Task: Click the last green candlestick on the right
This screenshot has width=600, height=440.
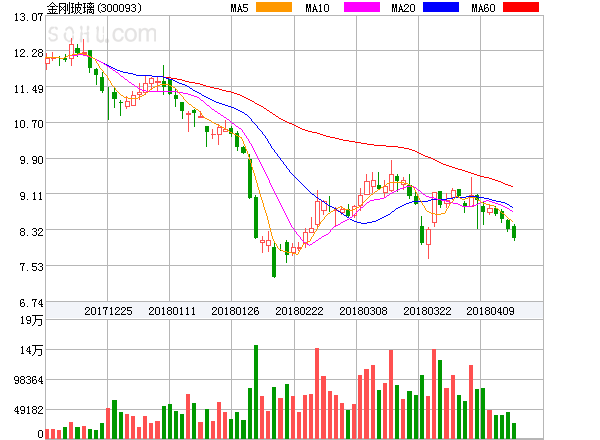Action: click(514, 232)
